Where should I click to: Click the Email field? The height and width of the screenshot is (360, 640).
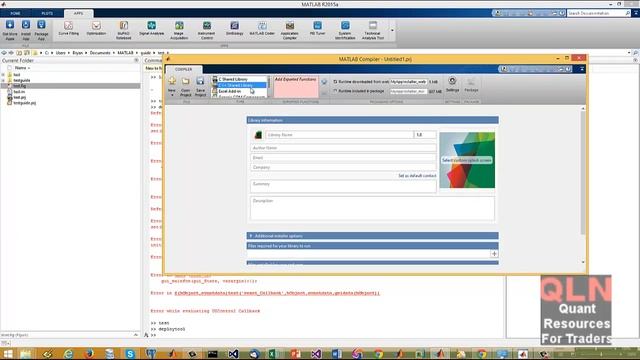pyautogui.click(x=343, y=158)
